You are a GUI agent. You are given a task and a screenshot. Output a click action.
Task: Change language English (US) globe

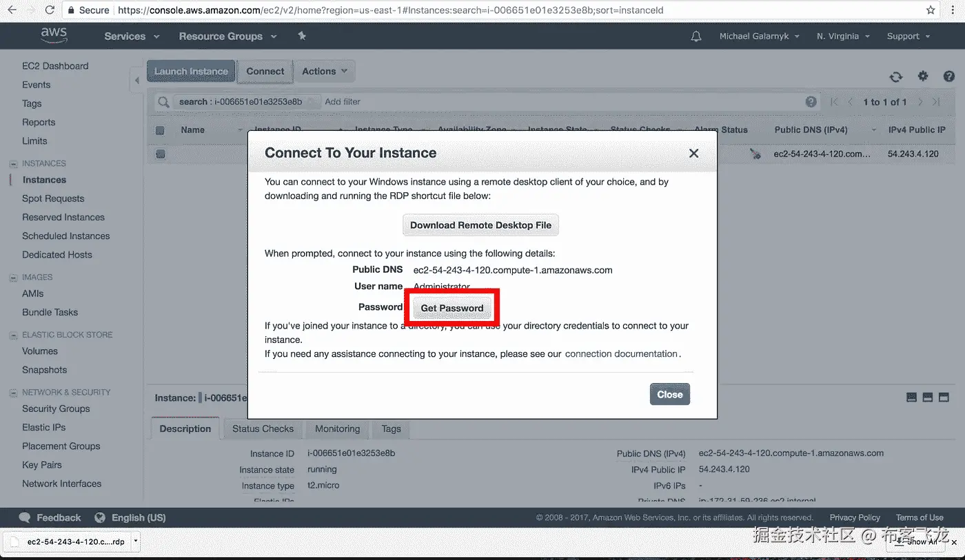[130, 517]
